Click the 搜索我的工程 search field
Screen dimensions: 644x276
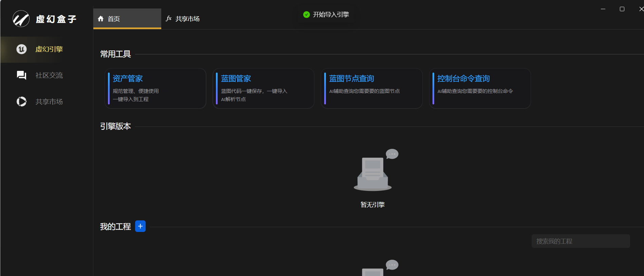[x=581, y=241]
